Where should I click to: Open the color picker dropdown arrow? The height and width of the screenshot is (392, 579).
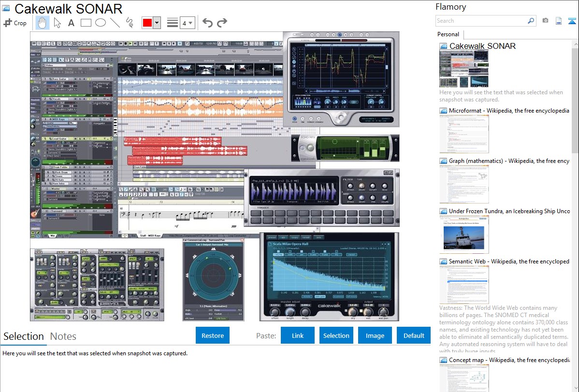click(157, 23)
